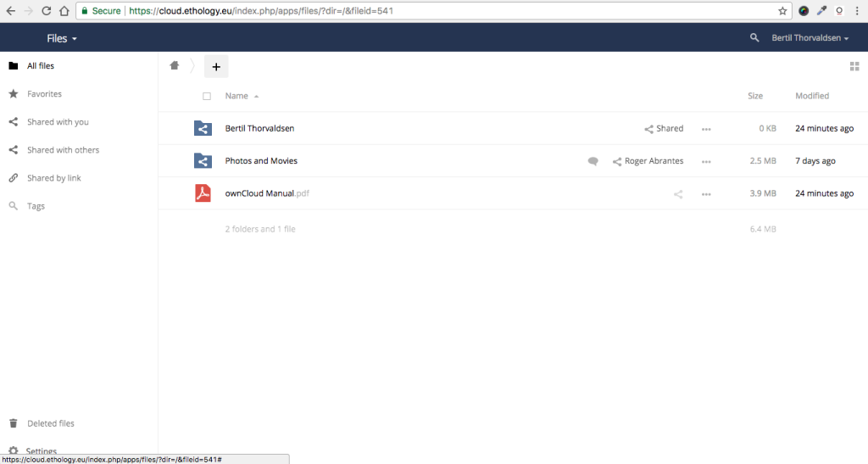Click the 24 minutes ago for ownCloud Manual
Image resolution: width=868 pixels, height=464 pixels.
(x=824, y=193)
